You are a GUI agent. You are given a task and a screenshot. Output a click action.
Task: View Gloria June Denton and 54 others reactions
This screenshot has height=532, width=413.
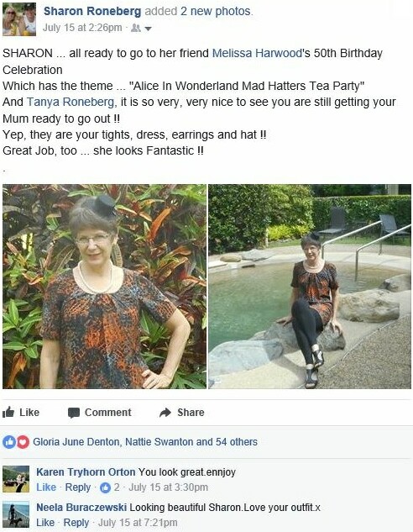(145, 442)
